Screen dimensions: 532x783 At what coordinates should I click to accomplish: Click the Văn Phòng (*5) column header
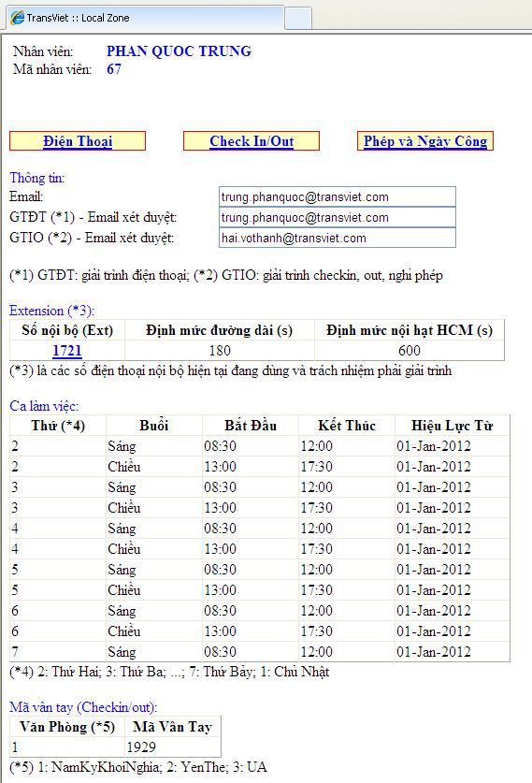(x=67, y=727)
